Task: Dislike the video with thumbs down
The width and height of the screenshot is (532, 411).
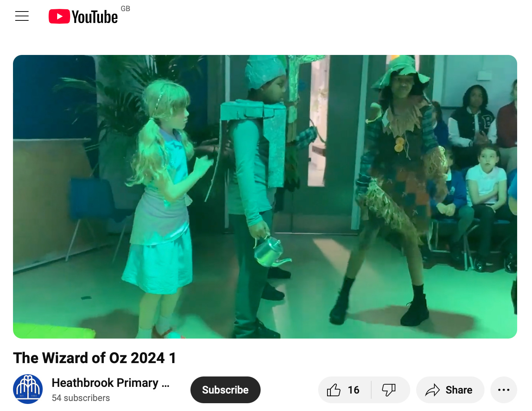Action: (x=389, y=390)
